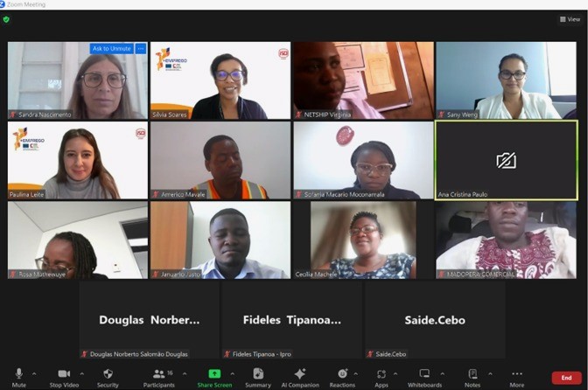Select Ana Cristina Paulo's video tile
Image resolution: width=588 pixels, height=390 pixels.
point(506,160)
